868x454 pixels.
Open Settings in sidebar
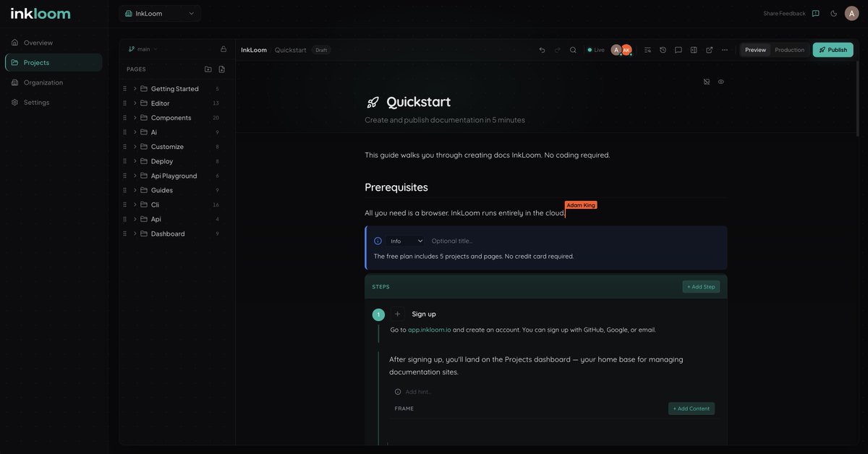pos(54,102)
